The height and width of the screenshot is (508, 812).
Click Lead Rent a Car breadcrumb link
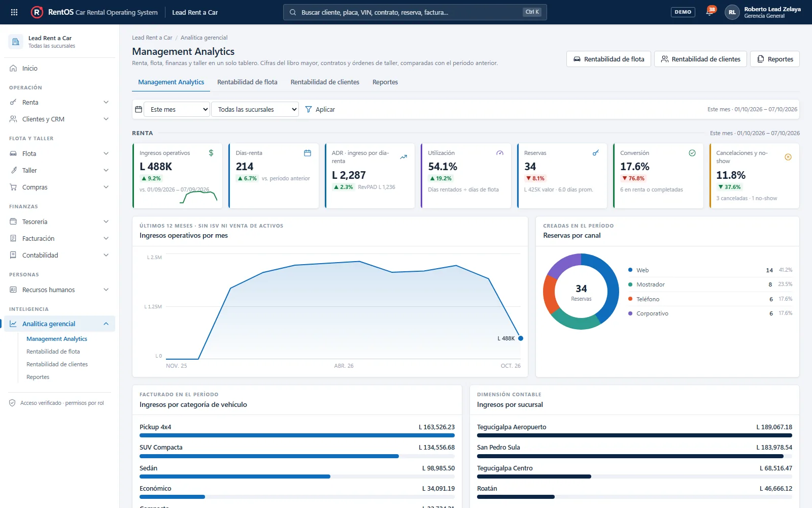[x=152, y=38]
